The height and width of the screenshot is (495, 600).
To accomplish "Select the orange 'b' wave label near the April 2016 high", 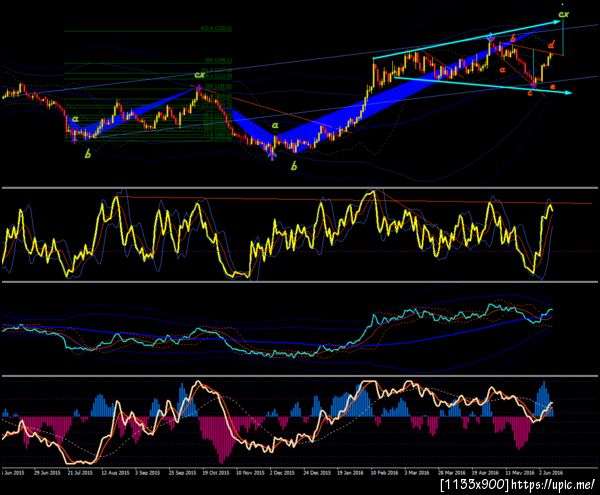I will (513, 38).
